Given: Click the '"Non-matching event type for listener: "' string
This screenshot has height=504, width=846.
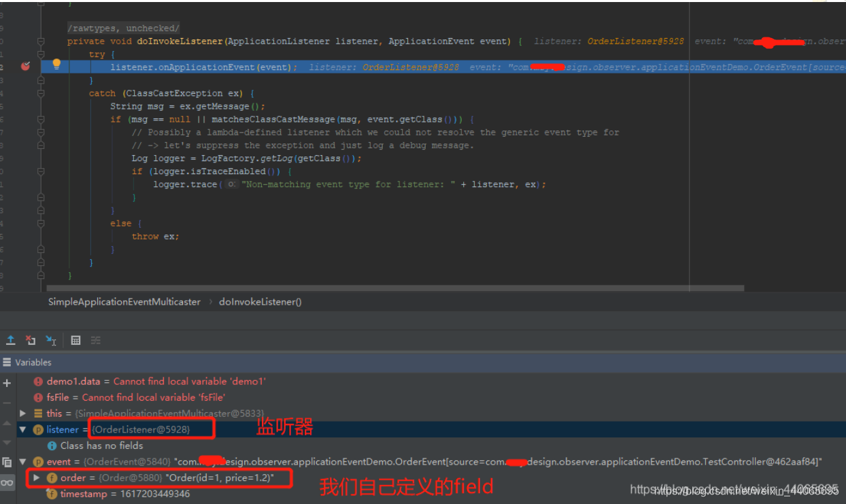Looking at the screenshot, I should pyautogui.click(x=348, y=184).
